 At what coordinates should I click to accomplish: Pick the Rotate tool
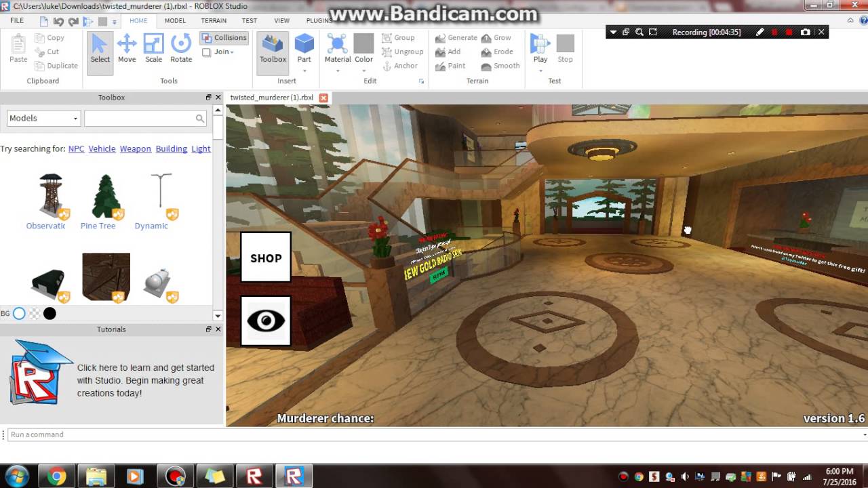[181, 49]
